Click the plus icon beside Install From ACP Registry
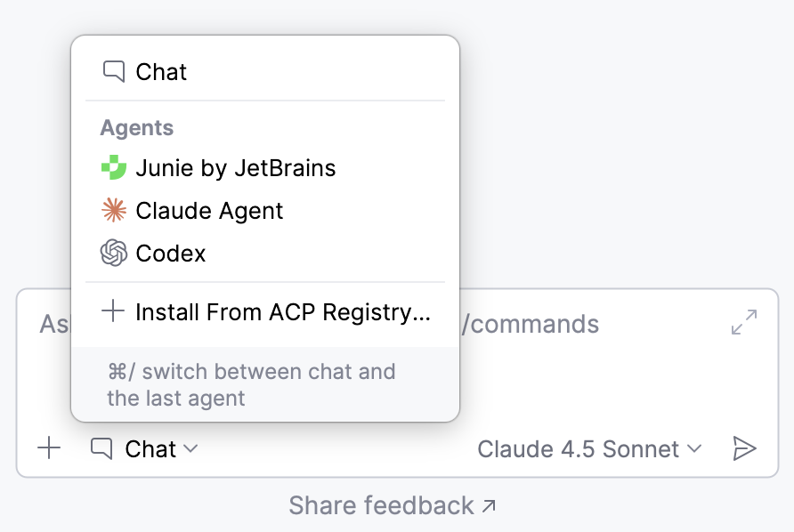Viewport: 794px width, 532px height. coord(115,312)
